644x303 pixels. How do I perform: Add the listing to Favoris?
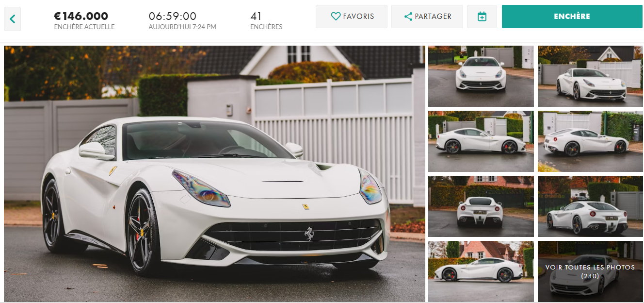(x=352, y=17)
